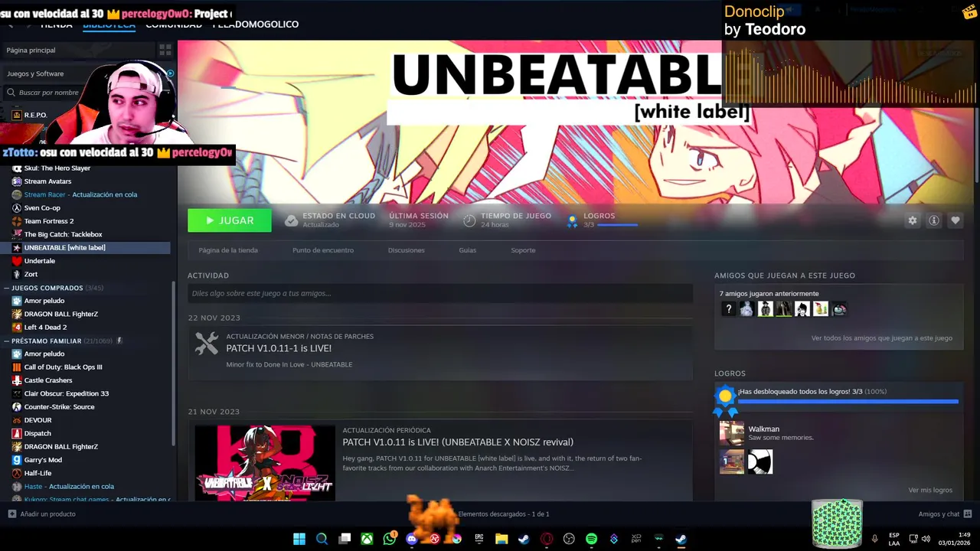980x551 pixels.
Task: Open PATCH V1.0.11-1 is LIVE! post
Action: [x=279, y=348]
